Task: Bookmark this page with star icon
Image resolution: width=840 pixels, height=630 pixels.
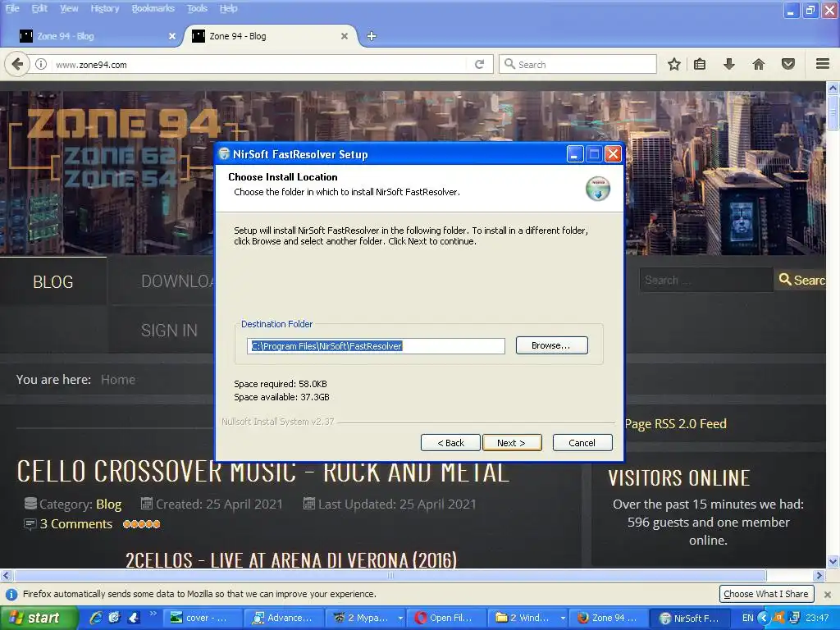Action: pos(674,64)
